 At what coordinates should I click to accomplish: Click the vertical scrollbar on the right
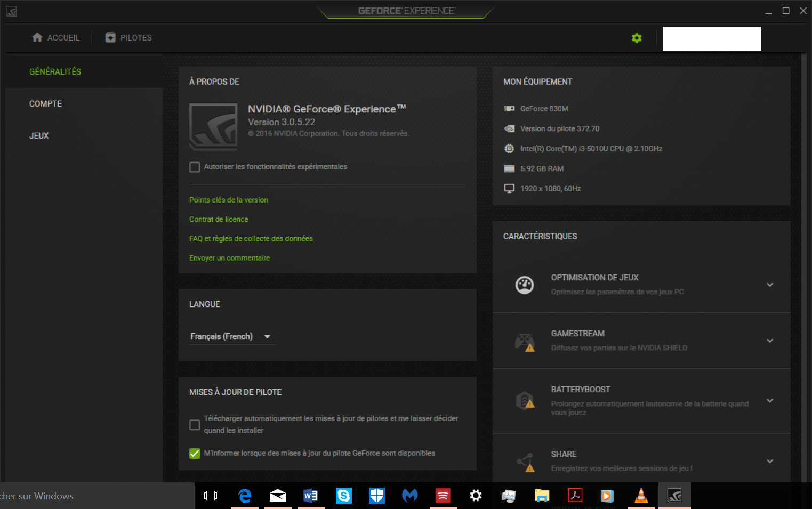click(804, 266)
